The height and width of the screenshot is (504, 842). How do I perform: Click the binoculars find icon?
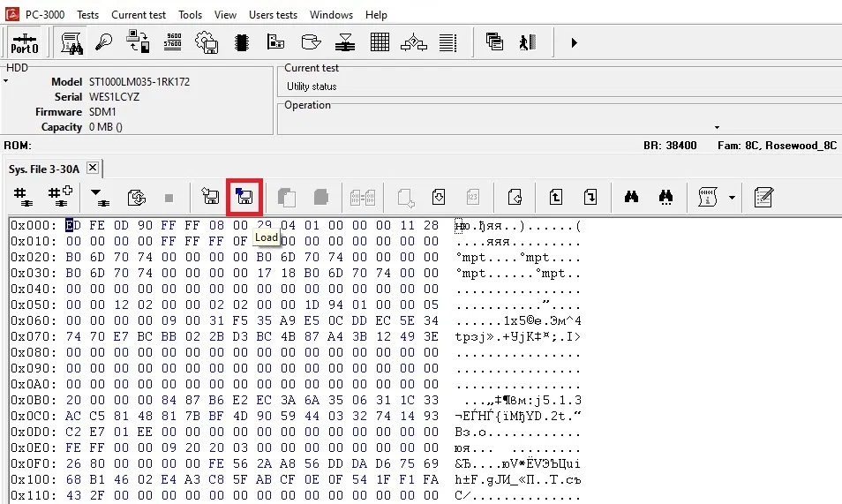click(x=631, y=197)
